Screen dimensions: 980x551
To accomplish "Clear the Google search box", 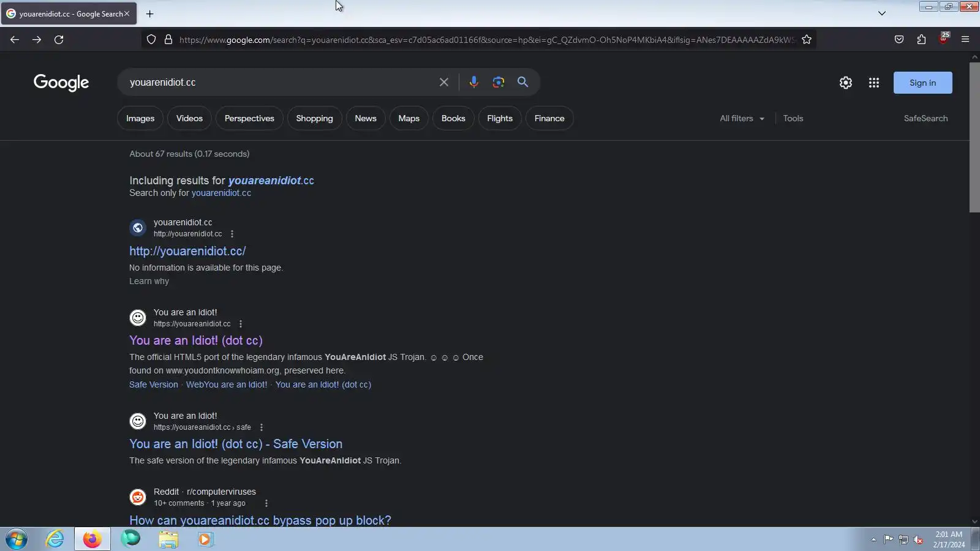I will 444,82.
